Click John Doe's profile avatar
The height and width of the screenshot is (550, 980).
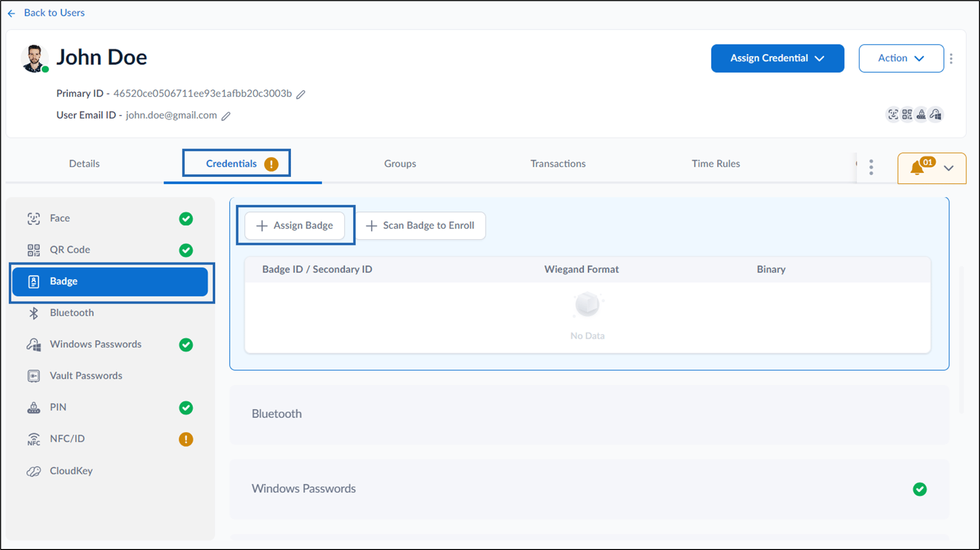click(34, 58)
